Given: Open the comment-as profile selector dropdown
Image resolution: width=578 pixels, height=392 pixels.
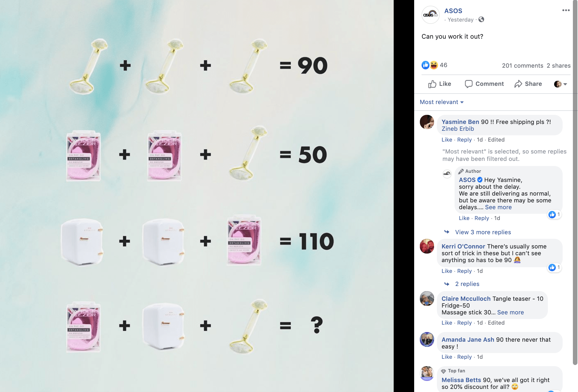Looking at the screenshot, I should (561, 84).
